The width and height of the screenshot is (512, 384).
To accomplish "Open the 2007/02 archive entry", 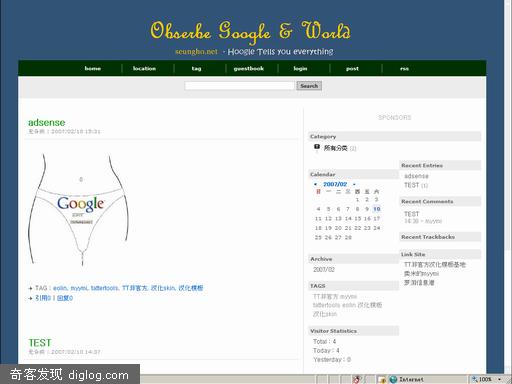I will [324, 269].
